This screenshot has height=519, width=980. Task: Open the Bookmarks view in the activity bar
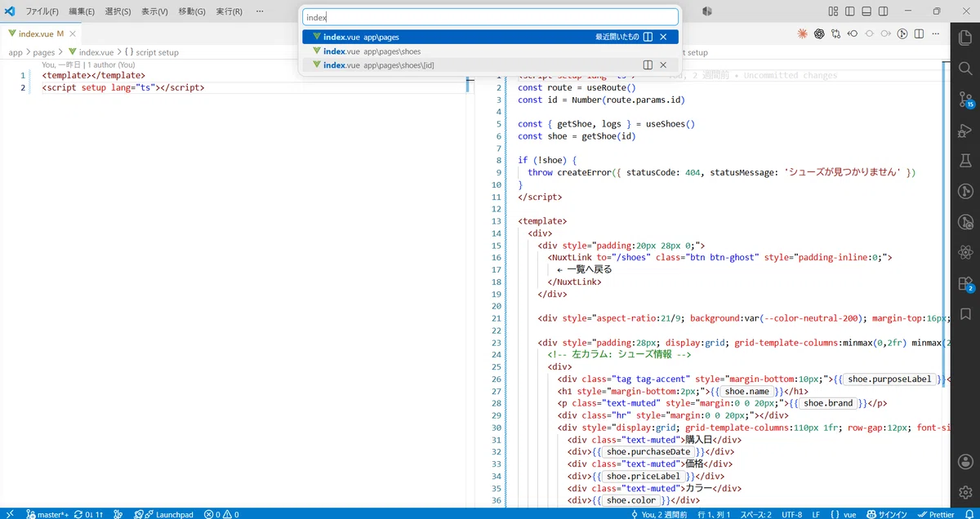(x=965, y=314)
